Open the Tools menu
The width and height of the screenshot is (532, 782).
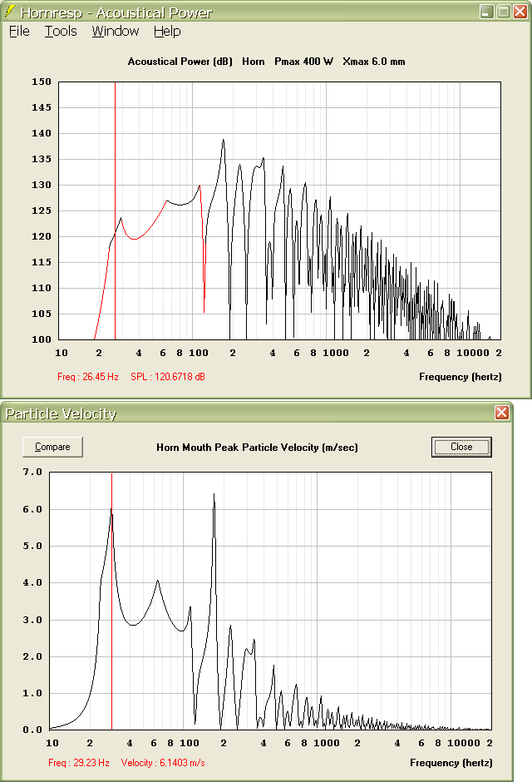tap(61, 32)
